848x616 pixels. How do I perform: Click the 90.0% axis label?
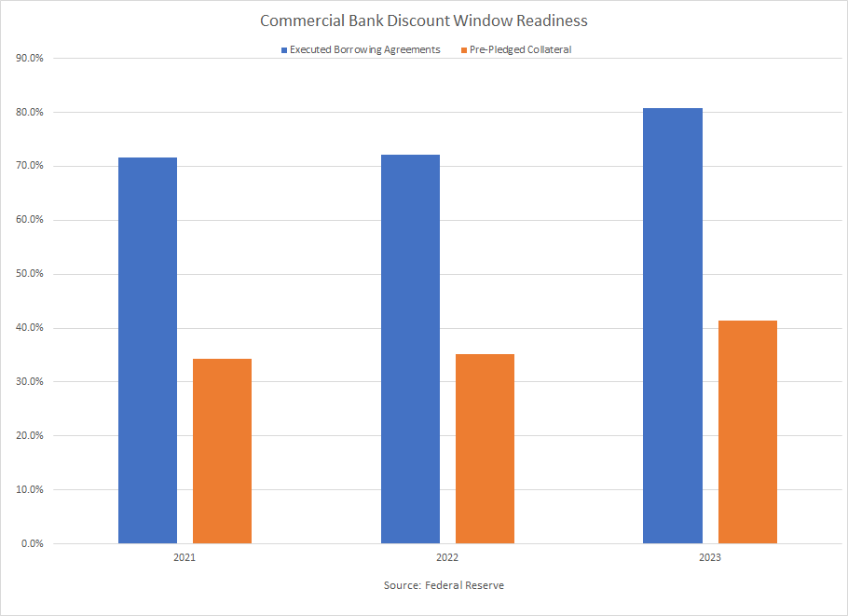(x=29, y=58)
